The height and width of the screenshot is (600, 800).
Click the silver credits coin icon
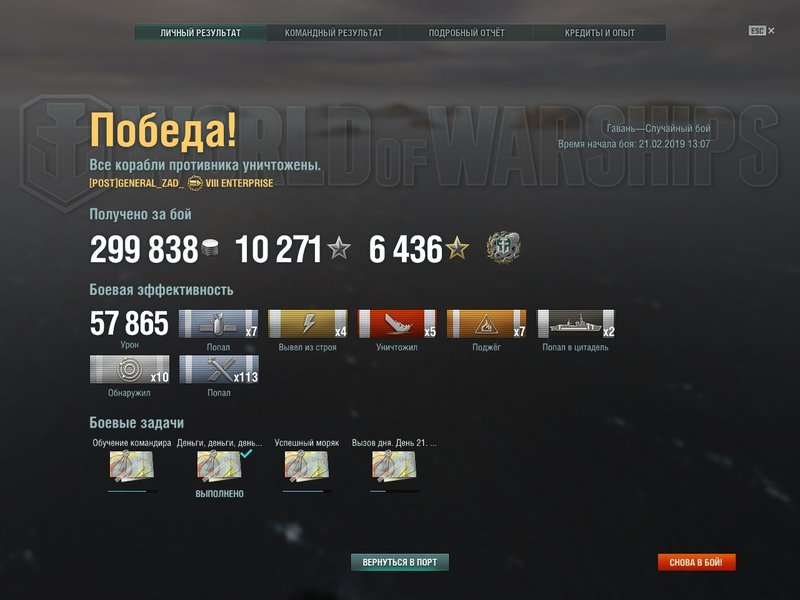pos(210,248)
